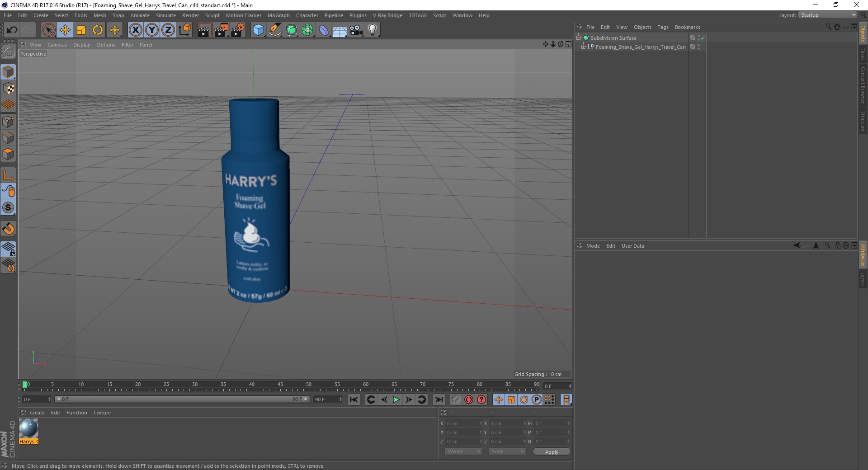Toggle Subdivision Surface enabled checkmark

(703, 38)
